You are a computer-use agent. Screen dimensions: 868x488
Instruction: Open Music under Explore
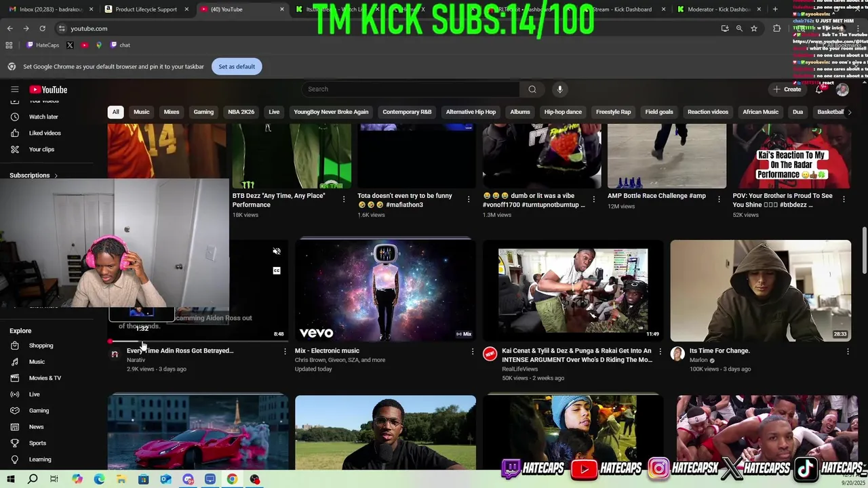37,362
